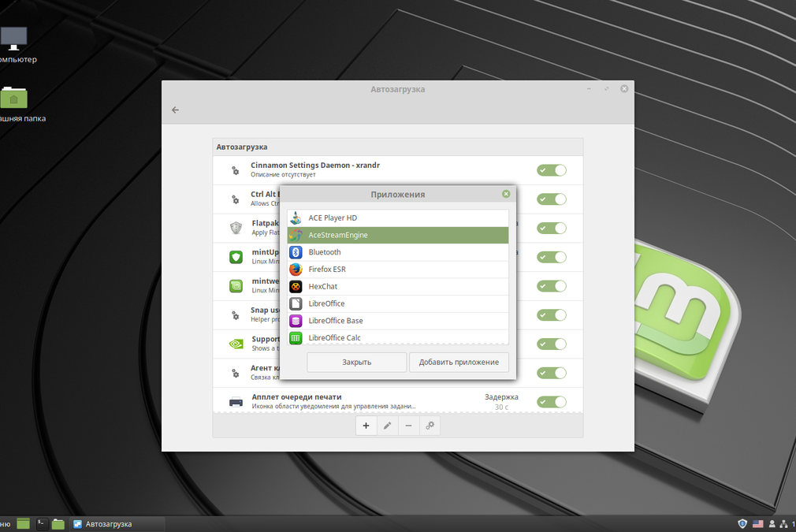
Task: Select the highlighted AceStreamEngine row text
Action: click(338, 235)
